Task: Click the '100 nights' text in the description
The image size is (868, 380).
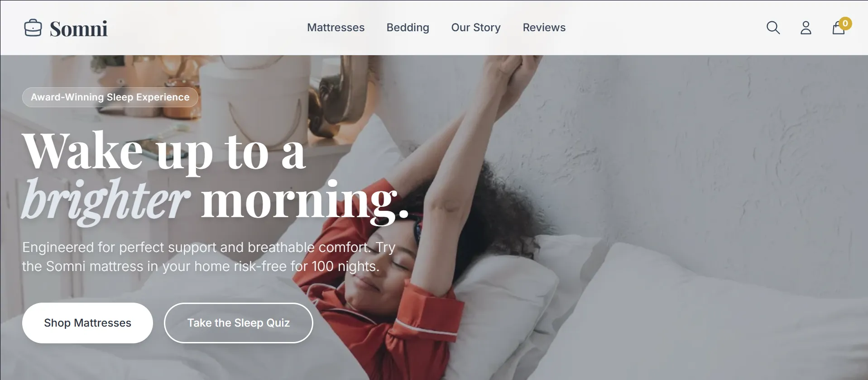Action: click(x=344, y=266)
